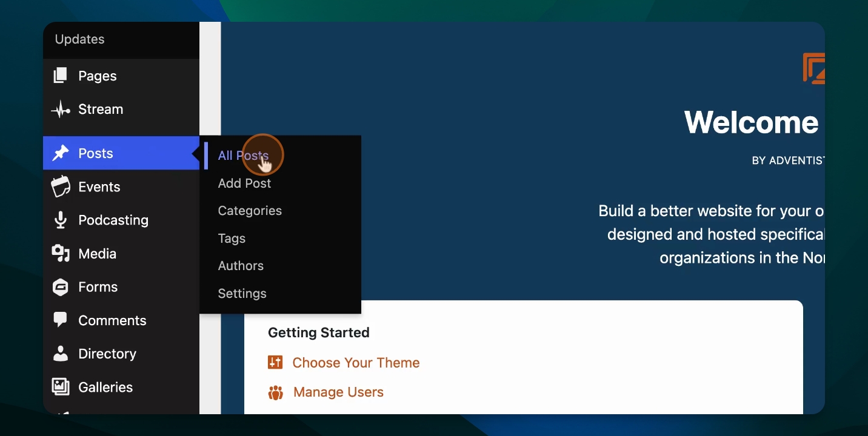This screenshot has width=868, height=436.
Task: Click the Stream pulse icon
Action: point(60,110)
